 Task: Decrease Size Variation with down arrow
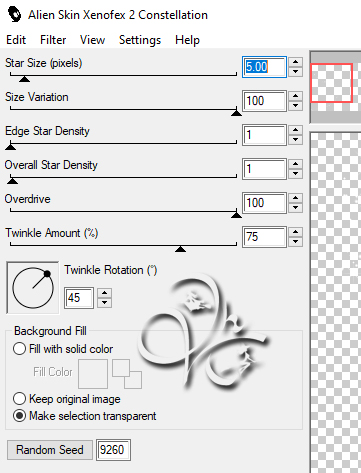(x=296, y=106)
